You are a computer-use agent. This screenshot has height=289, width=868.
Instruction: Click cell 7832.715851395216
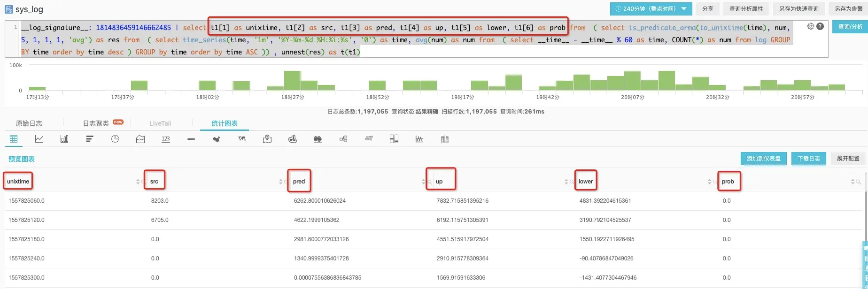coord(463,201)
